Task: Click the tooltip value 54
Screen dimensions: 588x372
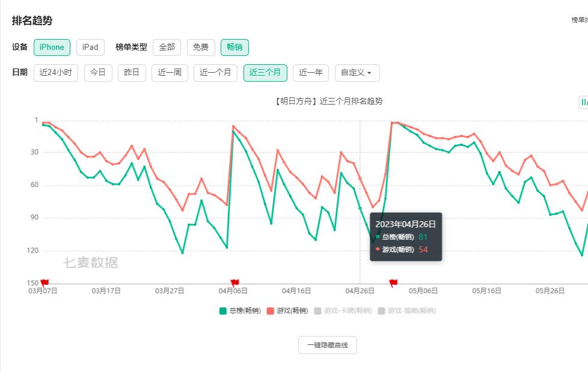Action: click(423, 250)
